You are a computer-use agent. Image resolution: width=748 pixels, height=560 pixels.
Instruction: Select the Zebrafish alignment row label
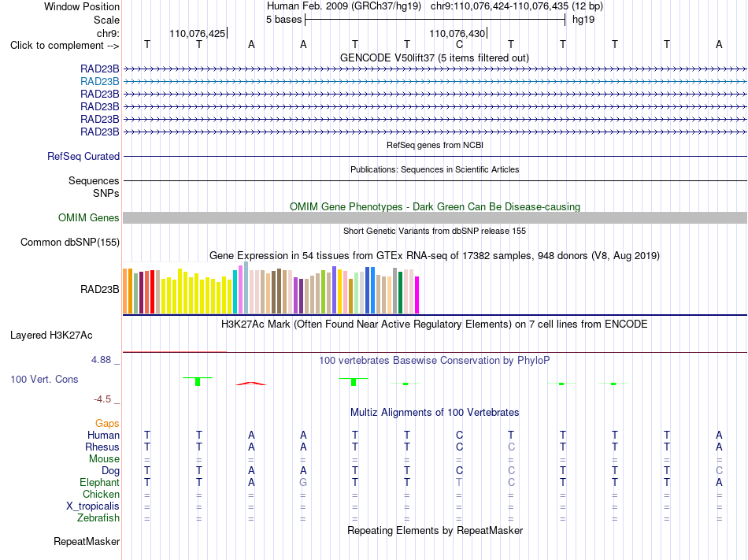(x=98, y=518)
